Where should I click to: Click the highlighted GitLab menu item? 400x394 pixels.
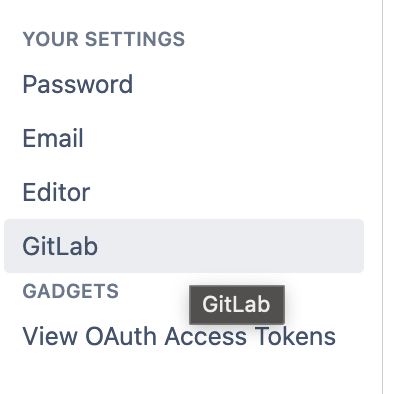pos(184,246)
